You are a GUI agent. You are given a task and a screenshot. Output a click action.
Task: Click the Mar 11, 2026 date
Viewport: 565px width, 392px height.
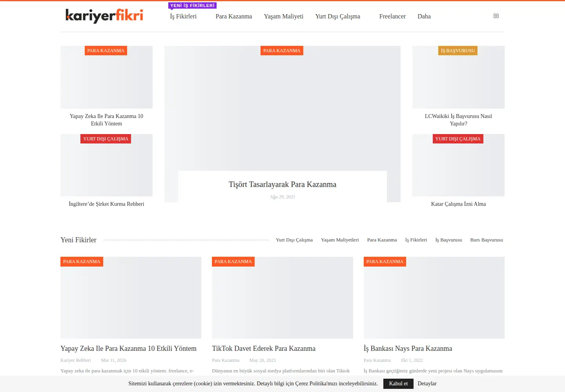tap(114, 360)
